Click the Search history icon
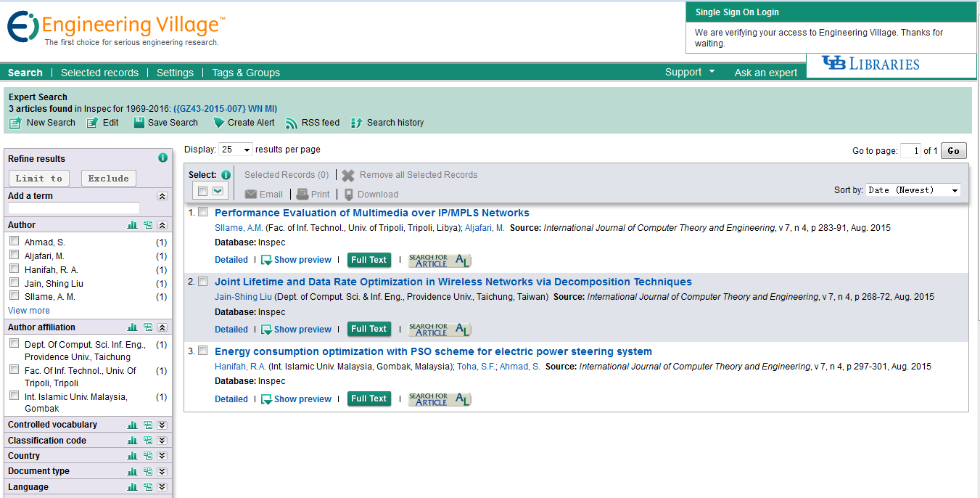 pyautogui.click(x=356, y=123)
